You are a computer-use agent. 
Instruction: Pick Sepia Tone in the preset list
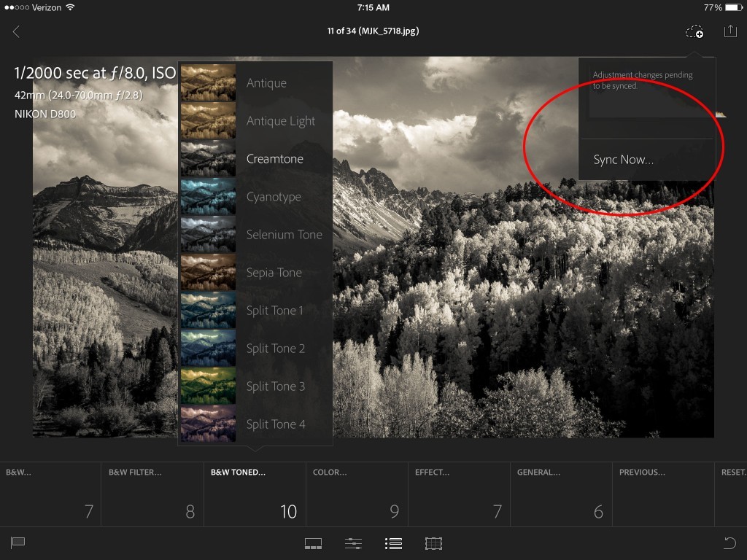[274, 273]
